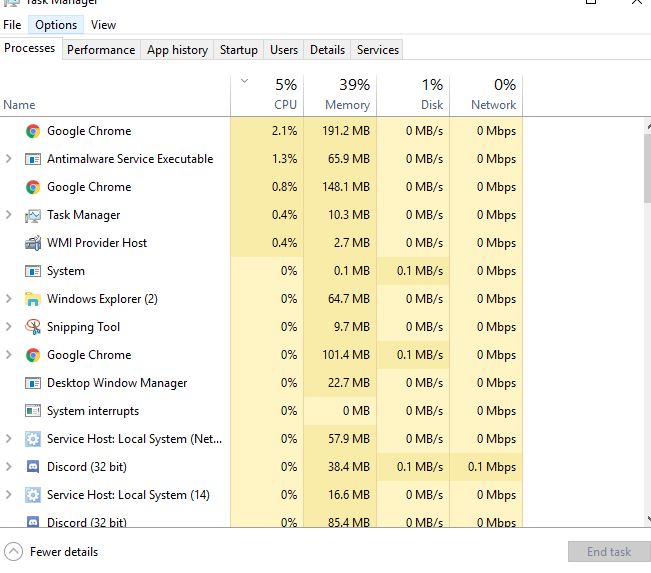Click the Google Chrome icon using 101.4 MB
Viewport: 651px width, 573px height.
[x=33, y=355]
